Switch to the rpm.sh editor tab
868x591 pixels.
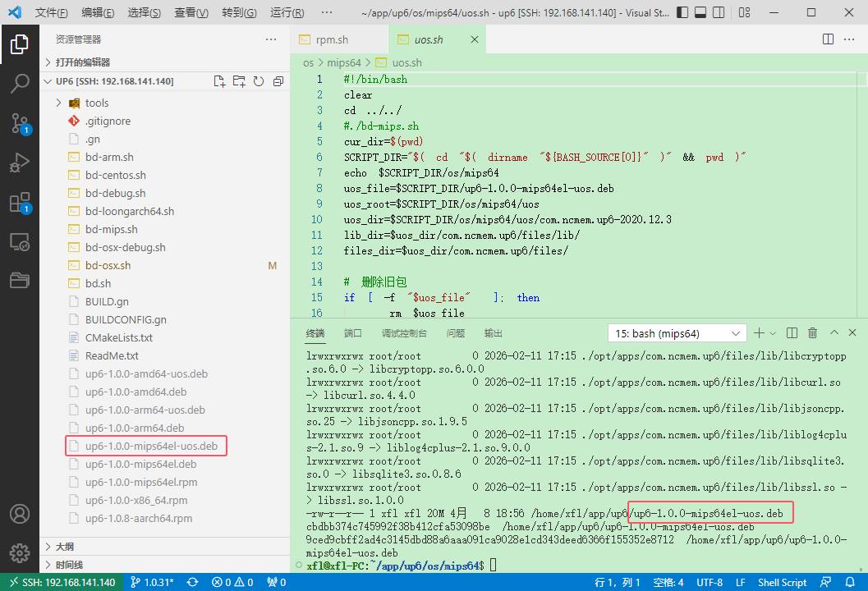[332, 39]
